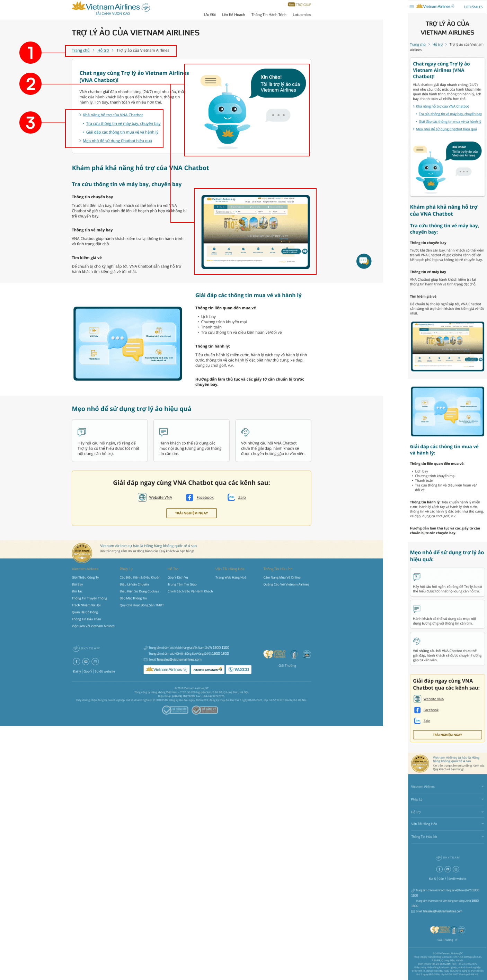Screen dimensions: 487x980
Task: Click the Zalo icon in mobile channel panel
Action: 417,721
